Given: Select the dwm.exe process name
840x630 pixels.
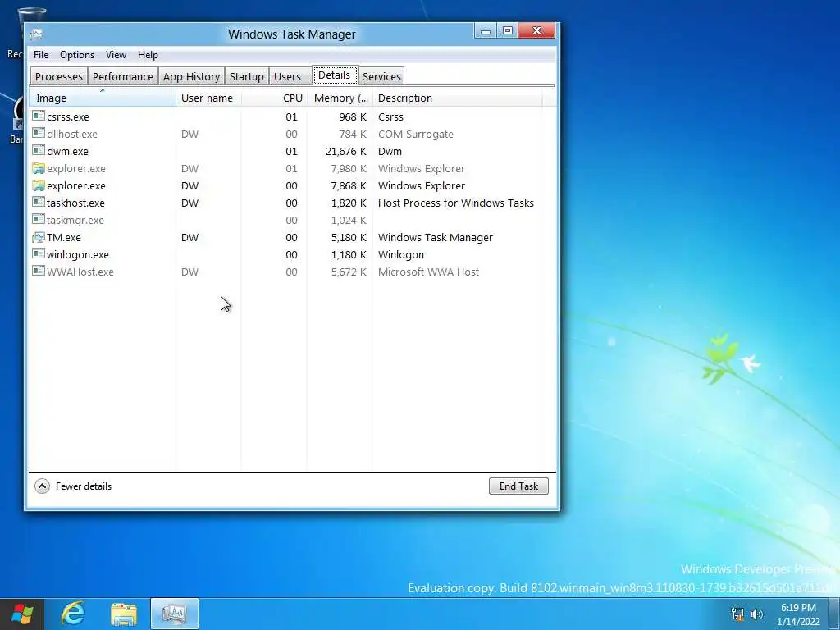Looking at the screenshot, I should 67,151.
